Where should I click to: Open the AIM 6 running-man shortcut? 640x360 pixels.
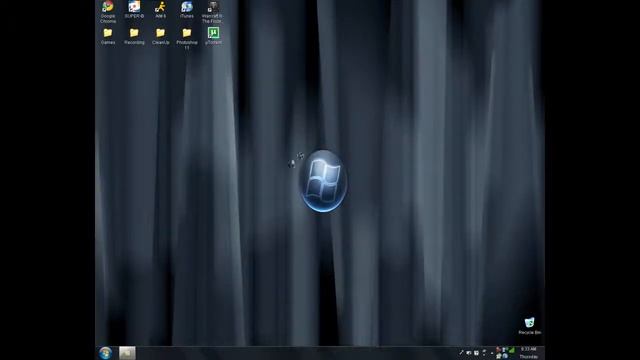[160, 9]
